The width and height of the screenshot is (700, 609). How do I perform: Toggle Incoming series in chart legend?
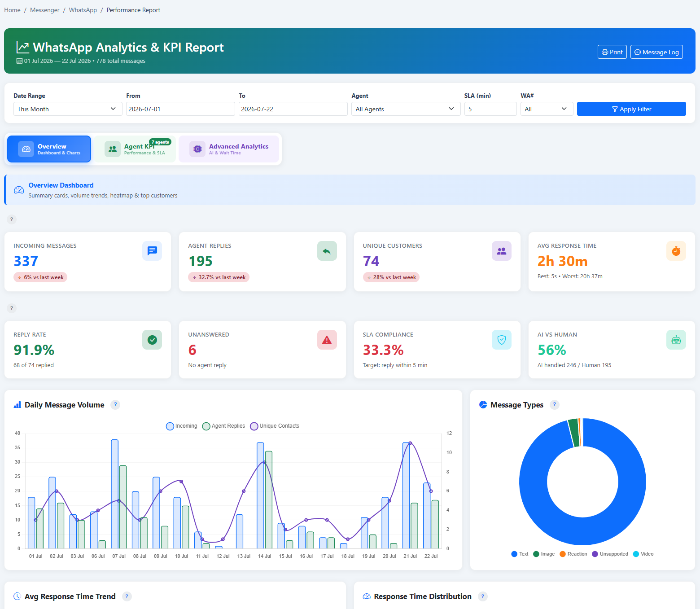pyautogui.click(x=182, y=426)
